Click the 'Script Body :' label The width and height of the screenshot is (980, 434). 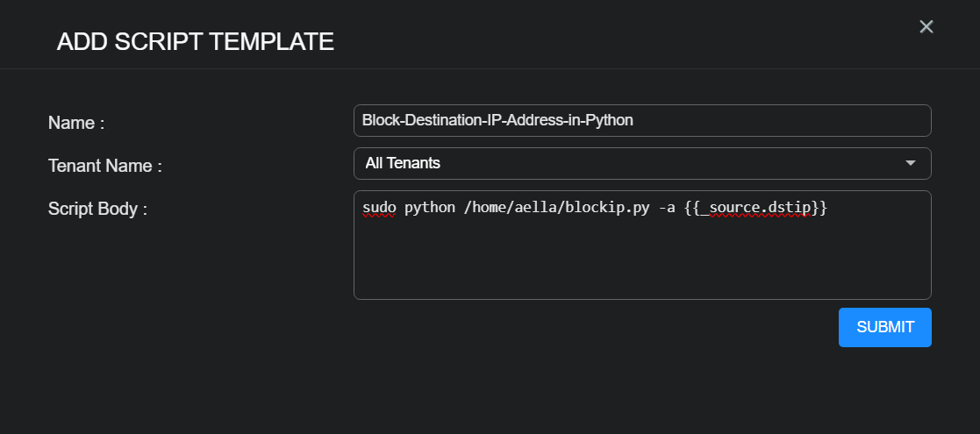(97, 210)
